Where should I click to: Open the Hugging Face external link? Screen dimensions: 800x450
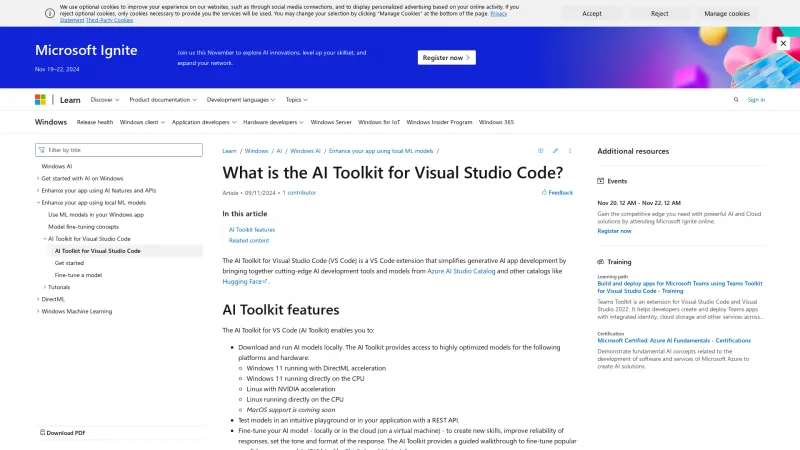[x=244, y=282]
